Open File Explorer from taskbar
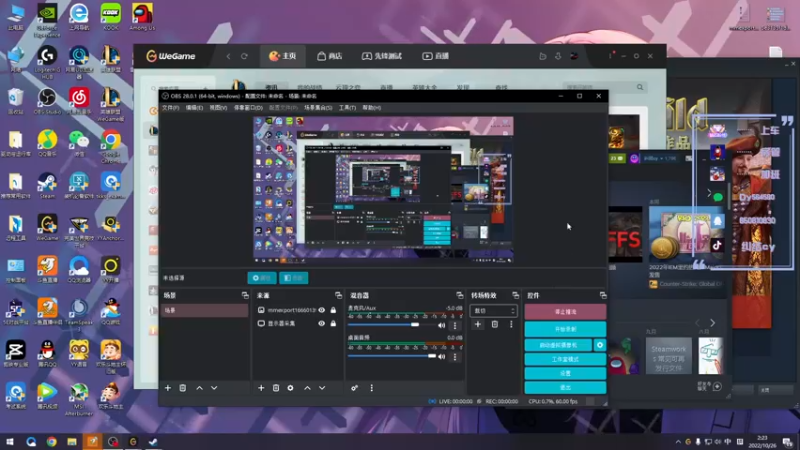The width and height of the screenshot is (800, 450). (x=72, y=442)
